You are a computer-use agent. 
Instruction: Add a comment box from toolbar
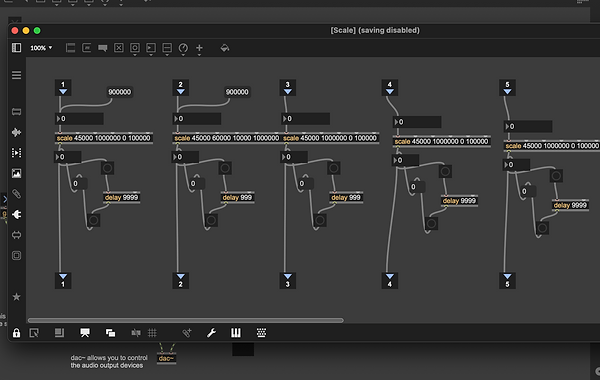tap(103, 48)
